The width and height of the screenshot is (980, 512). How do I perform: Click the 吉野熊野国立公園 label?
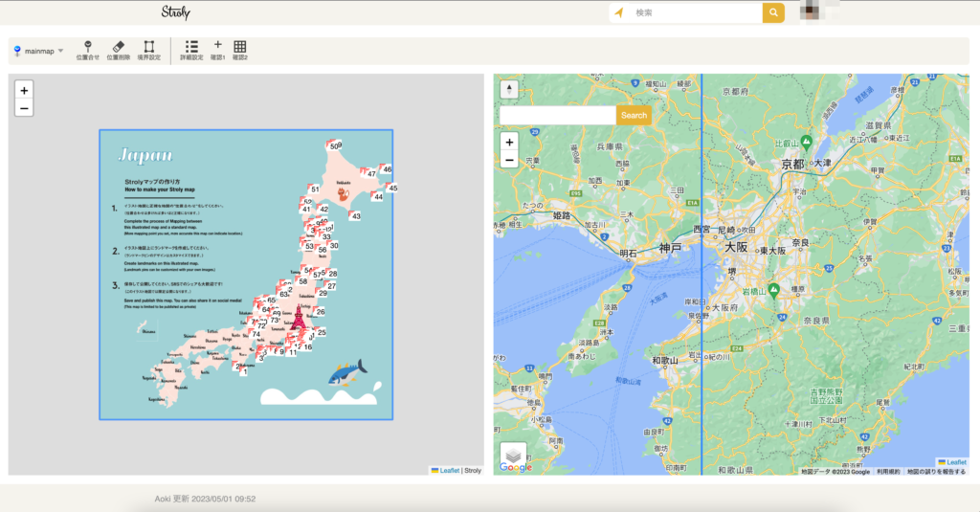(826, 395)
